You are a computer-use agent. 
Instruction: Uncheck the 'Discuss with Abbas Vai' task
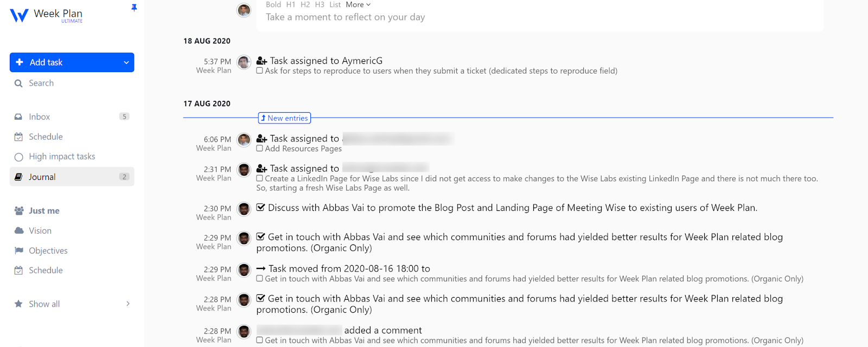pos(261,207)
